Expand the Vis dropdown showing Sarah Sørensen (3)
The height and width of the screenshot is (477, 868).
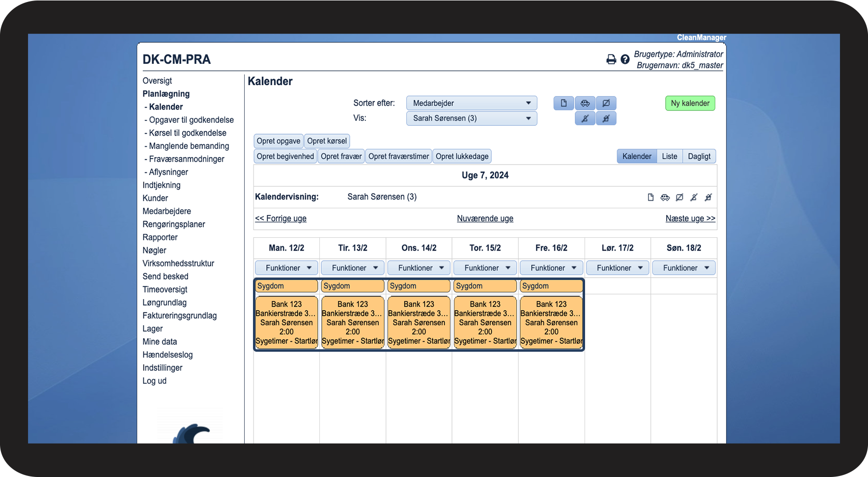[x=471, y=118]
